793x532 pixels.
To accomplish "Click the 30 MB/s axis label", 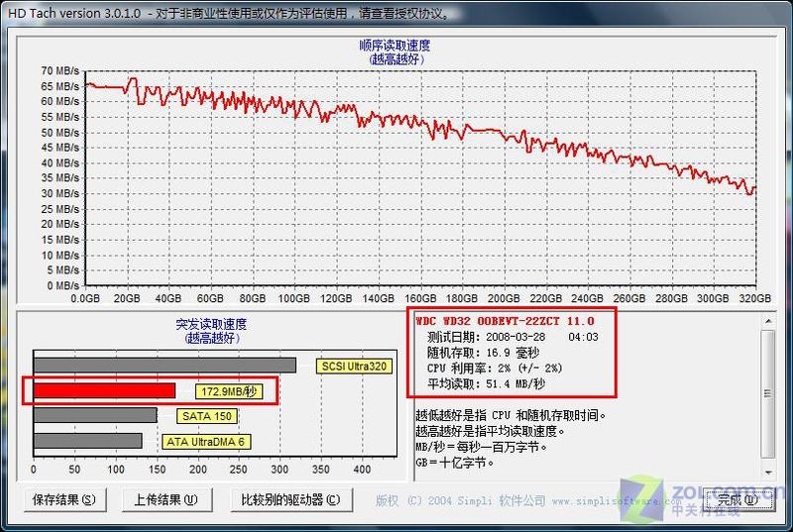I will pos(59,193).
